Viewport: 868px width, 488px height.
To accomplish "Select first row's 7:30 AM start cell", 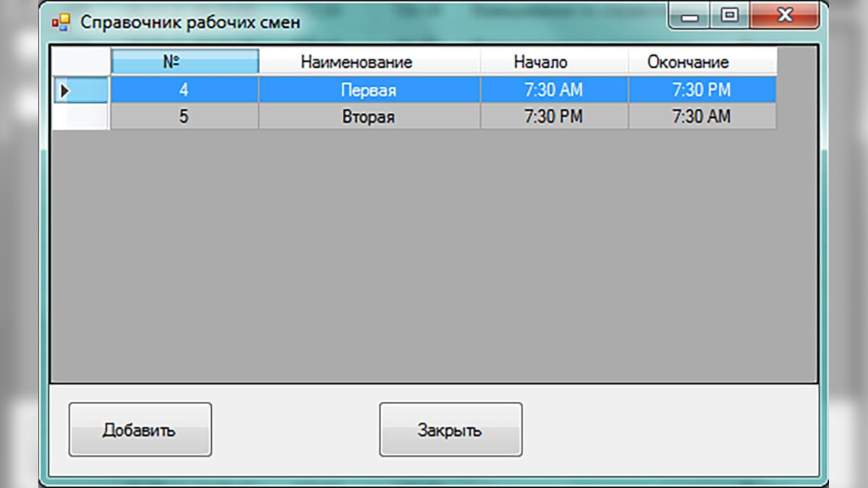I will tap(554, 90).
